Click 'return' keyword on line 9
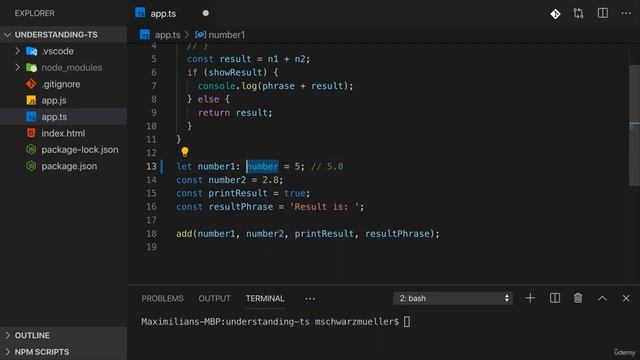Viewport: 640px width, 360px height. pos(214,113)
